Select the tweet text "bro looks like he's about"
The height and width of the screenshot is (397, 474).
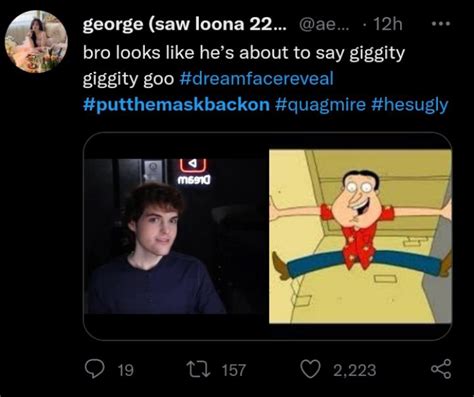[x=185, y=53]
